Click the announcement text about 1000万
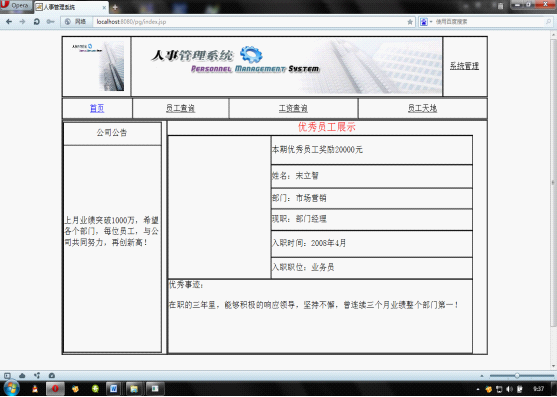The image size is (557, 397). [x=112, y=231]
